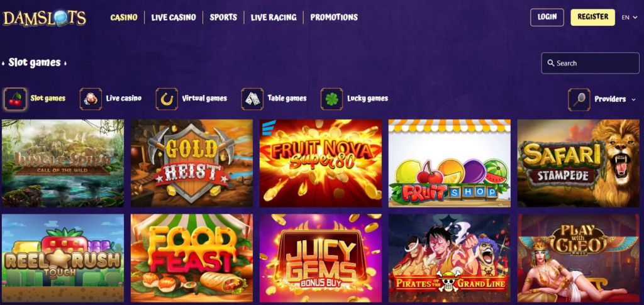Open the Live casino chip icon
644x305 pixels.
point(91,99)
